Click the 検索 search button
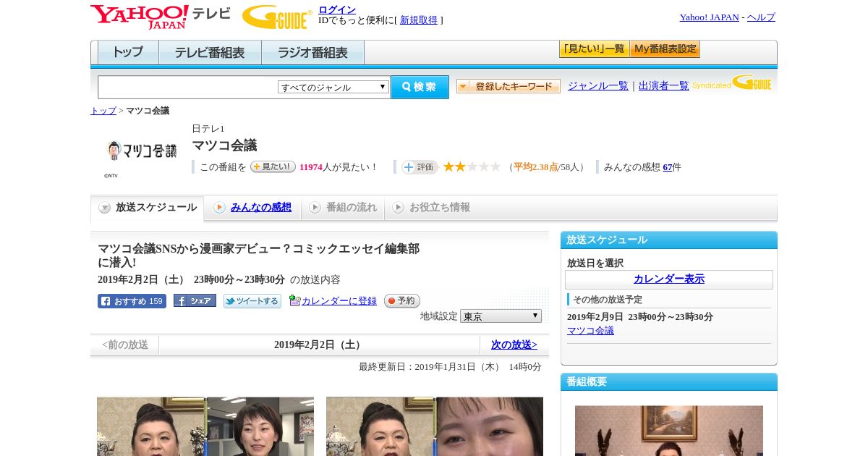 pyautogui.click(x=420, y=87)
